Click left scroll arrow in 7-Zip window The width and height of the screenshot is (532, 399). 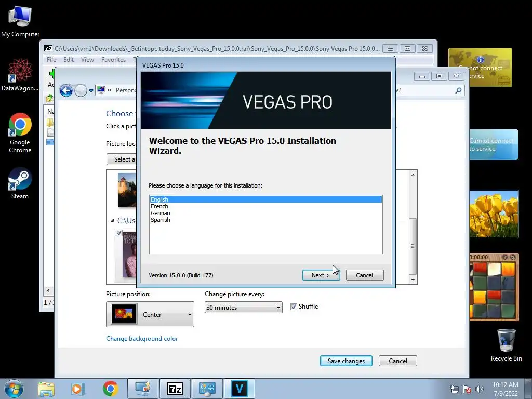[48, 290]
